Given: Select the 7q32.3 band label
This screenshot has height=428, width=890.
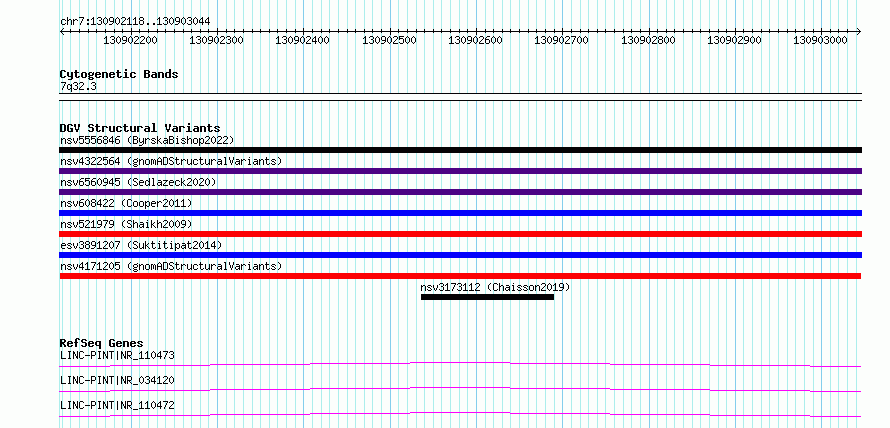Looking at the screenshot, I should [78, 87].
